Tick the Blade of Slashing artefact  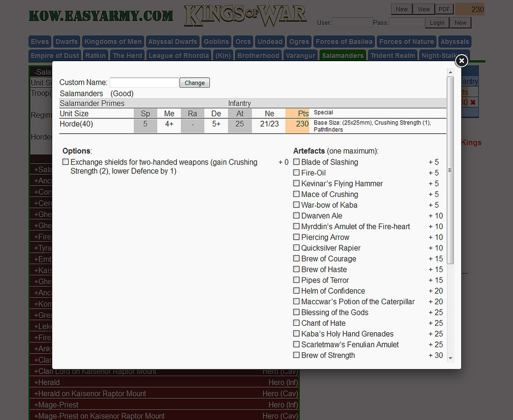[297, 162]
